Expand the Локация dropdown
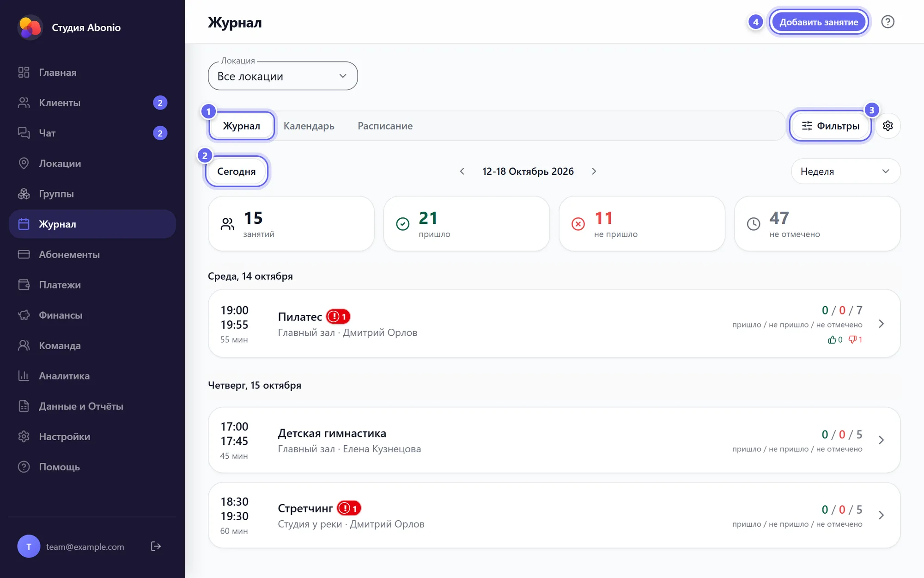 (283, 76)
